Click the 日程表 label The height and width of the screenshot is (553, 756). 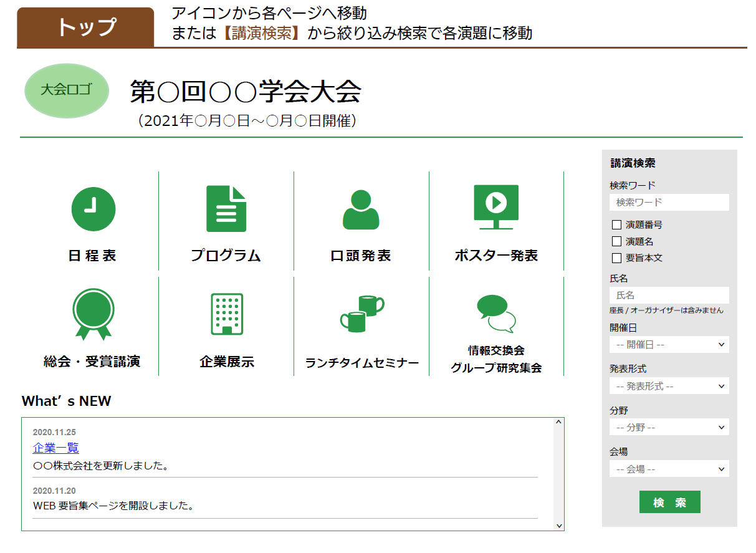pos(92,256)
